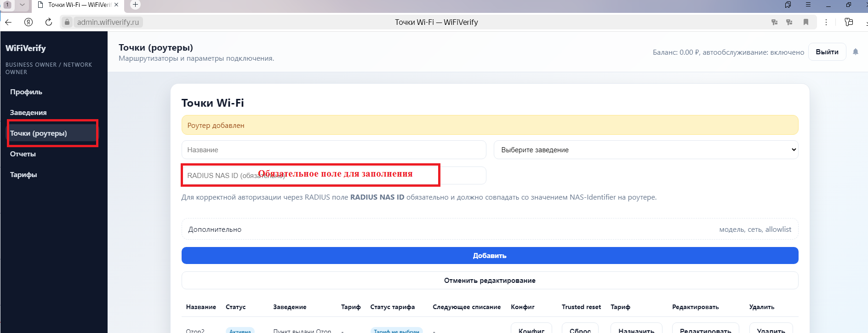
Task: Open the browser hamburger menu
Action: (808, 5)
